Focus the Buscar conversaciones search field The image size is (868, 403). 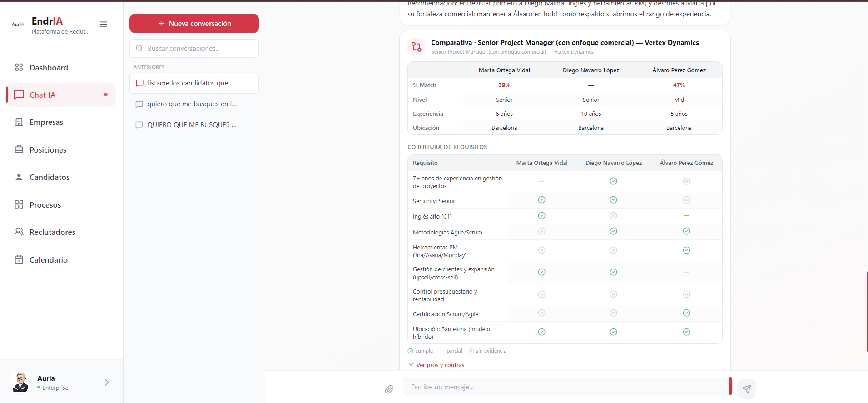[x=194, y=49]
